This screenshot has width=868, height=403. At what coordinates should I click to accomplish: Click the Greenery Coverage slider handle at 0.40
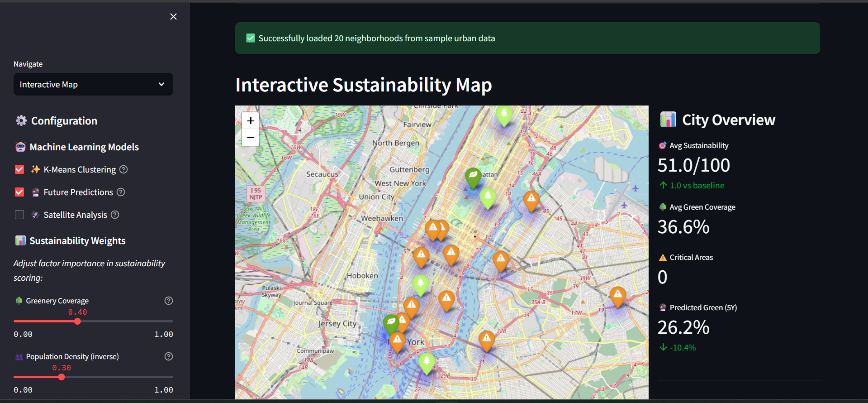pyautogui.click(x=77, y=321)
